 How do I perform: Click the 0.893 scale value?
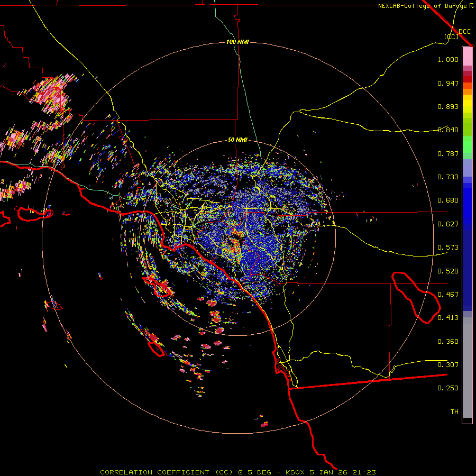pos(448,106)
